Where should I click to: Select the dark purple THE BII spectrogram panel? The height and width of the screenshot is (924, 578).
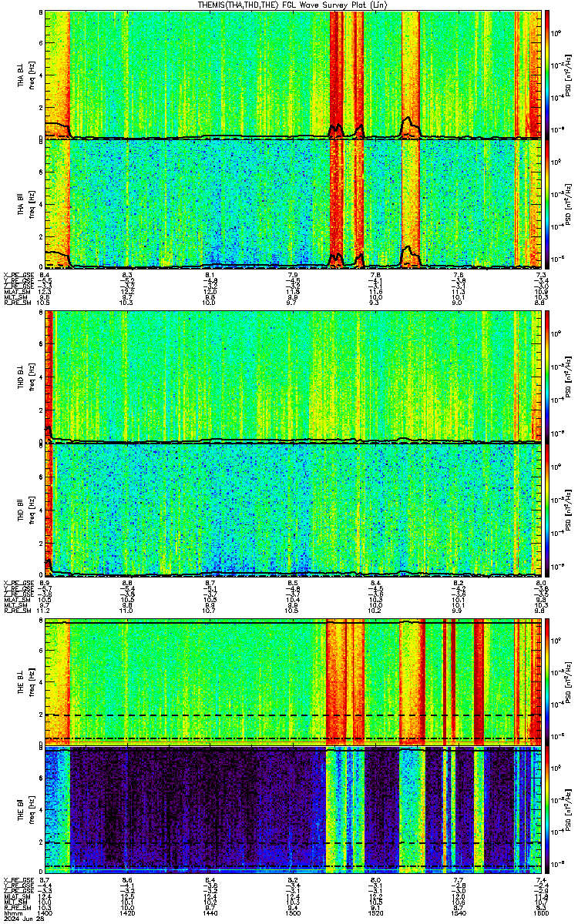[293, 811]
